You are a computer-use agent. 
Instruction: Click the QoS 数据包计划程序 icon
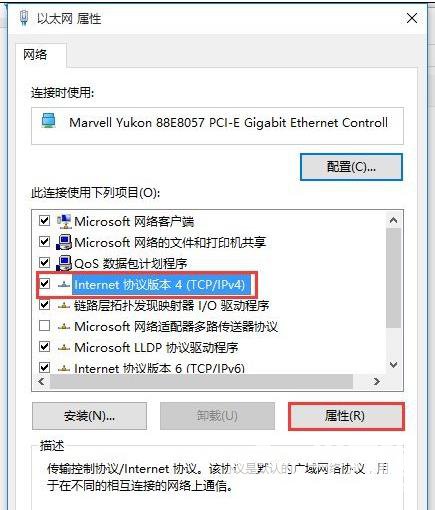click(x=64, y=263)
